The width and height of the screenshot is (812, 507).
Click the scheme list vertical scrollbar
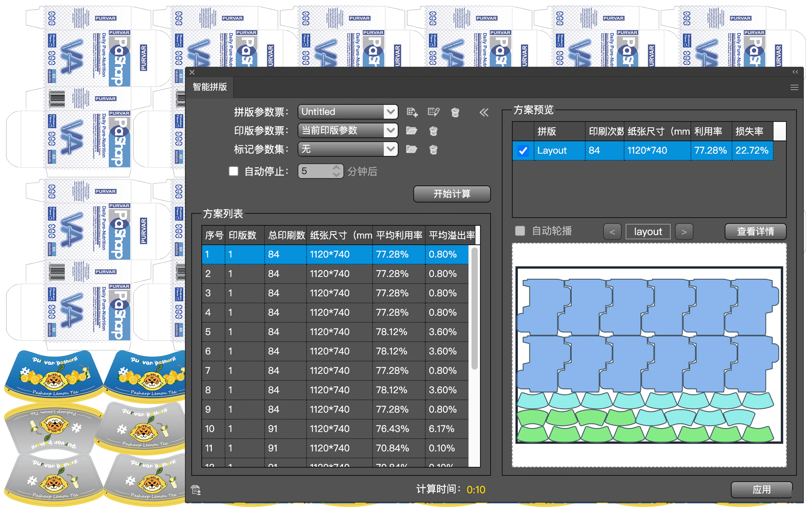474,308
